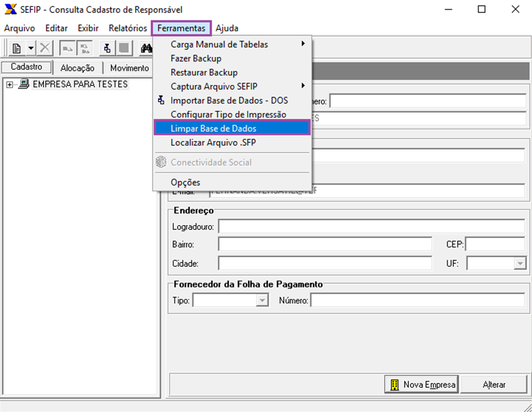
Task: Click the top field partly hidden by the menu
Action: point(428,101)
